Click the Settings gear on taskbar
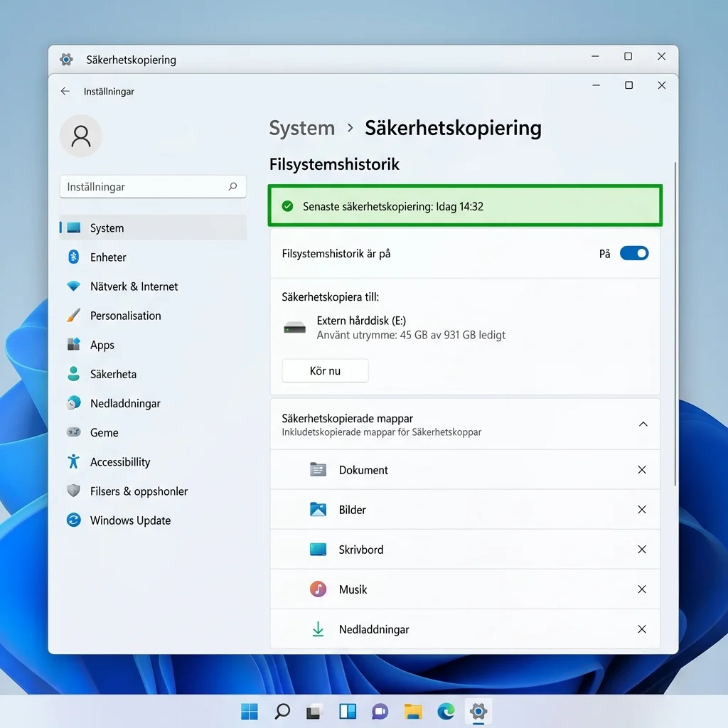 [478, 711]
